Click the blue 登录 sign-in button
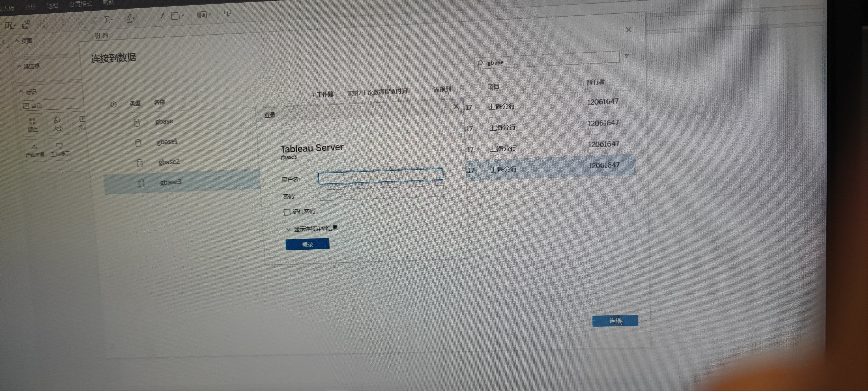Image resolution: width=868 pixels, height=391 pixels. pyautogui.click(x=307, y=244)
